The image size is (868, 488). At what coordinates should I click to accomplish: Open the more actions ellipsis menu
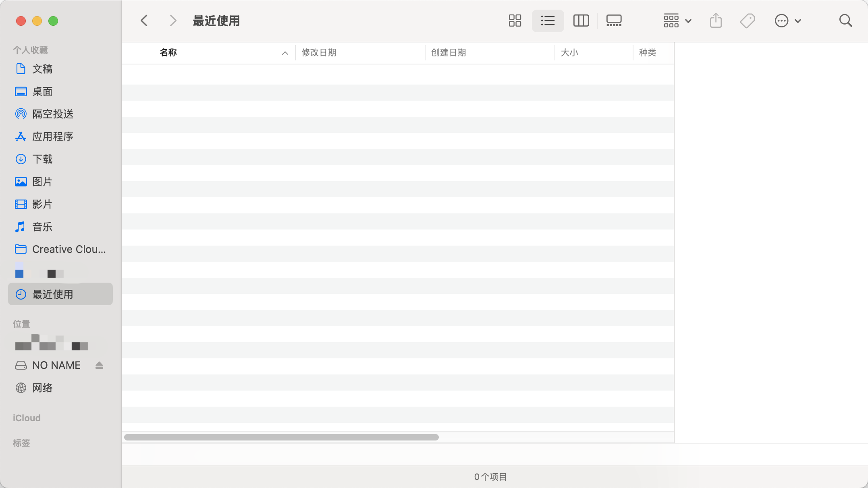click(787, 21)
